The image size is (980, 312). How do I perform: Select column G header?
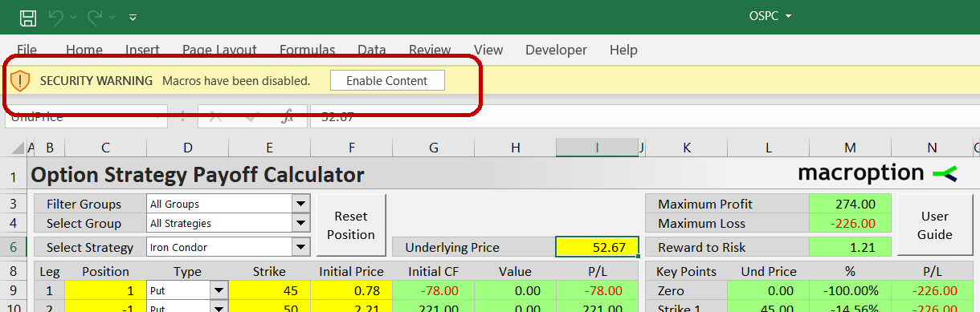click(x=434, y=148)
